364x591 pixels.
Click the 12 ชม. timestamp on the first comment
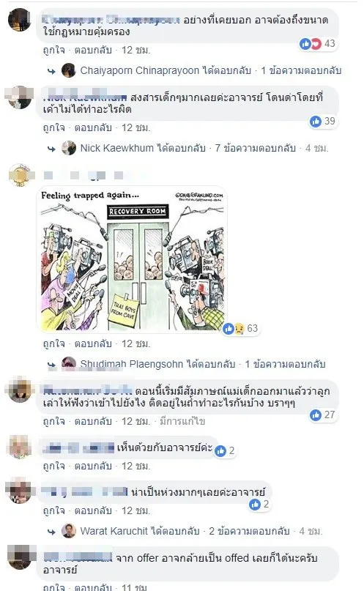(135, 50)
